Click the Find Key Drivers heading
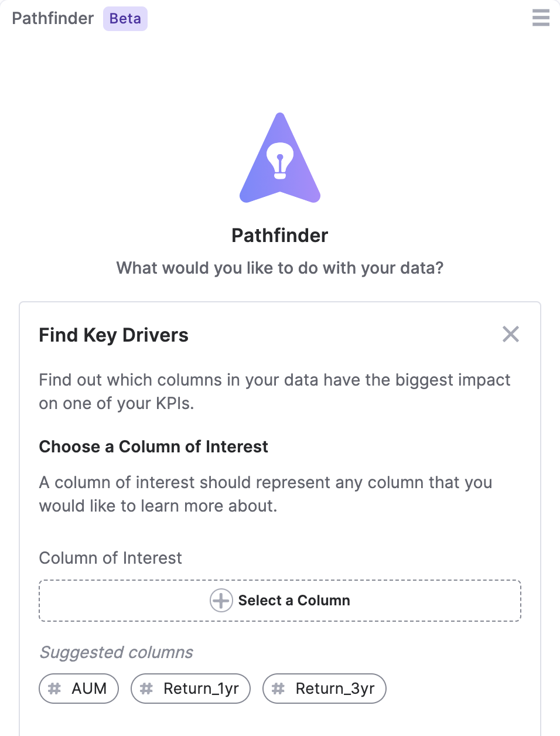The width and height of the screenshot is (560, 736). (114, 335)
